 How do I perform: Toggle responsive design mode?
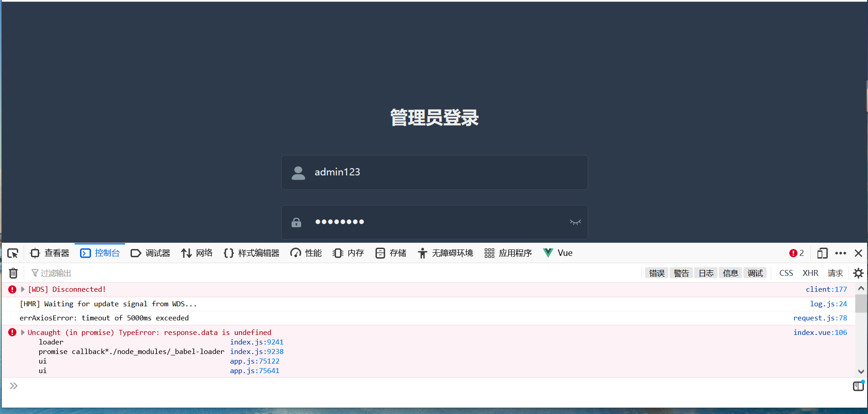point(822,253)
